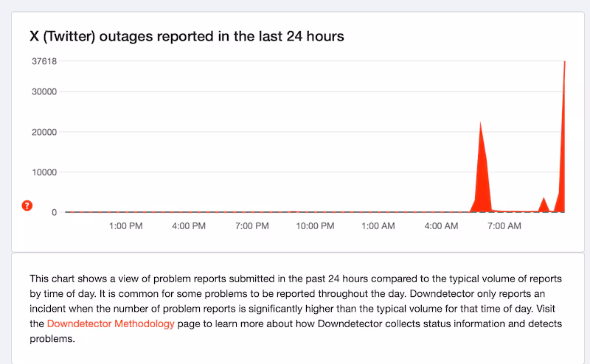Viewport: 590px width, 364px height.
Task: Click the 10000 y-axis label
Action: [x=44, y=172]
